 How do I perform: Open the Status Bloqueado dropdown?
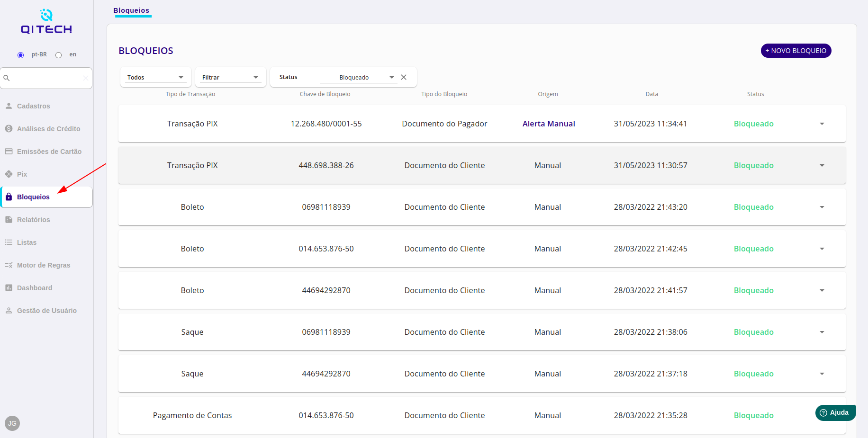pyautogui.click(x=358, y=77)
